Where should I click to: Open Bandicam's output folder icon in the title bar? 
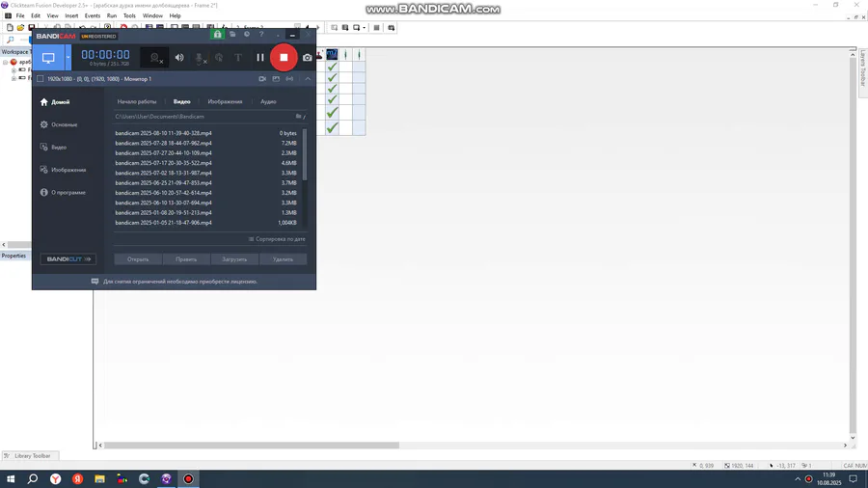coord(232,35)
